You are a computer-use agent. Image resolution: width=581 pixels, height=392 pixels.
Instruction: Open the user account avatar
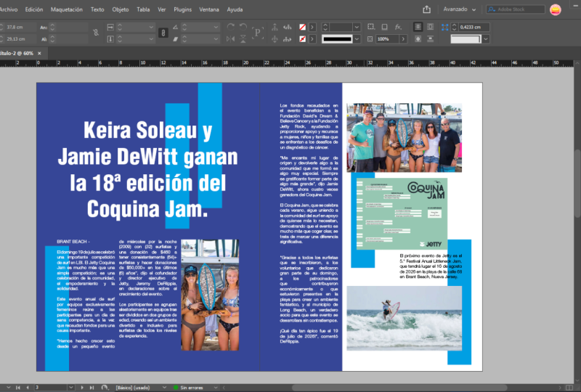(x=555, y=9)
